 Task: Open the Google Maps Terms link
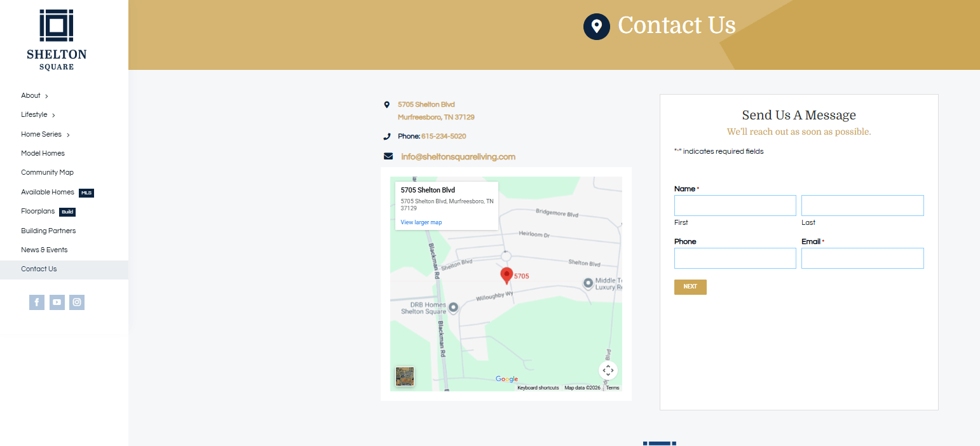click(x=612, y=388)
